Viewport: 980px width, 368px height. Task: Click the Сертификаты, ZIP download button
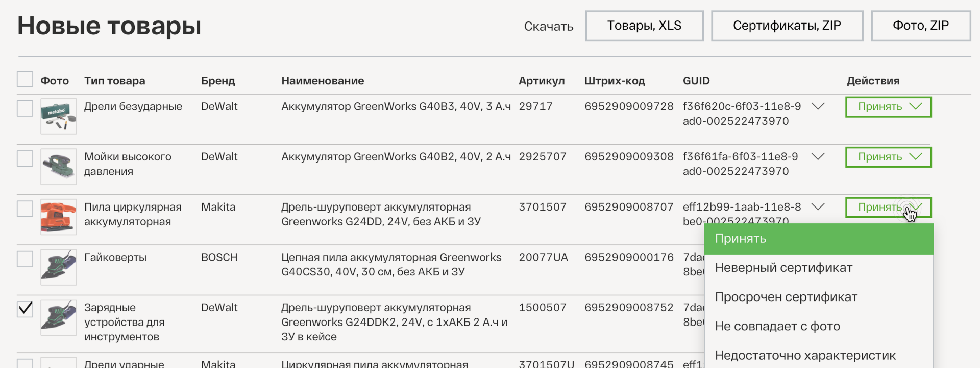pos(787,26)
